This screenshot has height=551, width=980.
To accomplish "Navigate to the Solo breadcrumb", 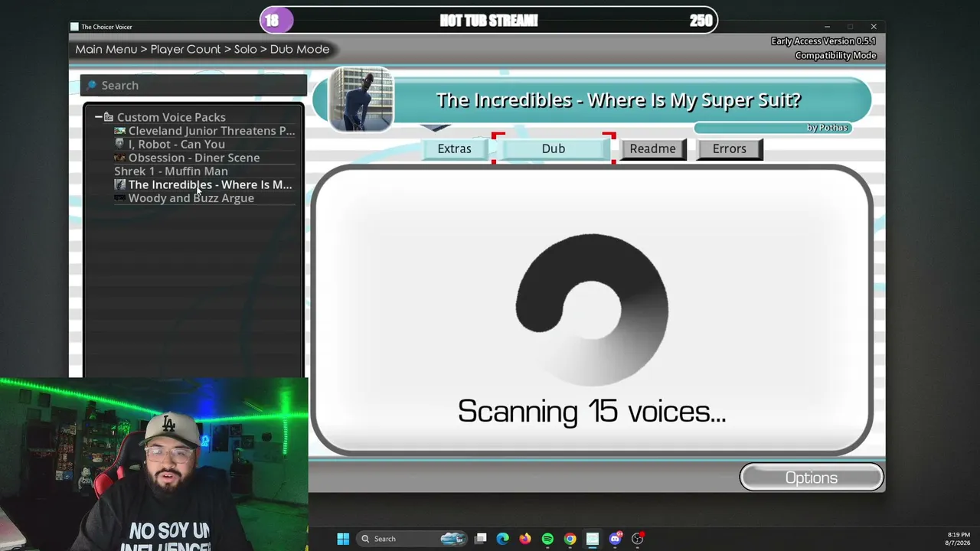I will [246, 49].
